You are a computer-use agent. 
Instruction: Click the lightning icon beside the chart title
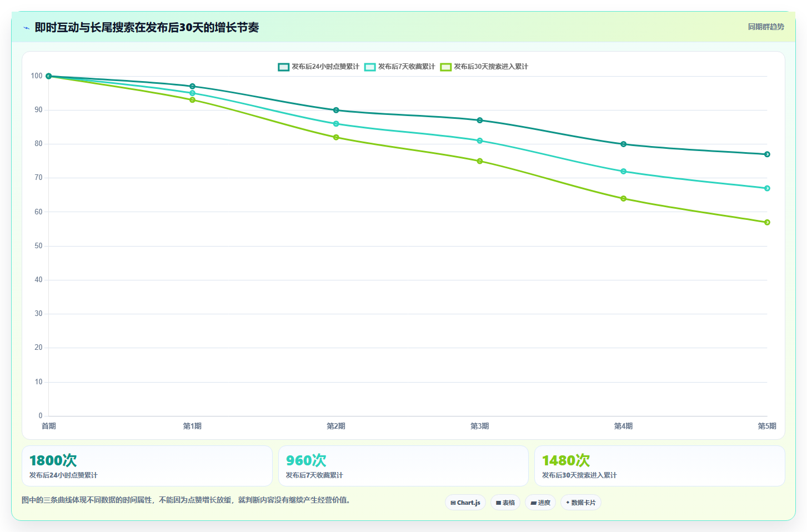click(26, 28)
